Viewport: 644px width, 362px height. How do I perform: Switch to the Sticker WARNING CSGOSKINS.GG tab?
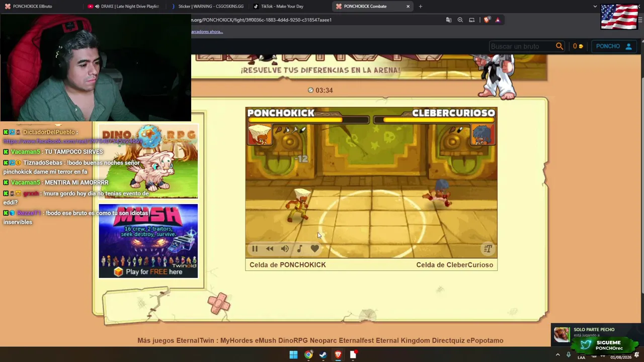[x=207, y=6]
